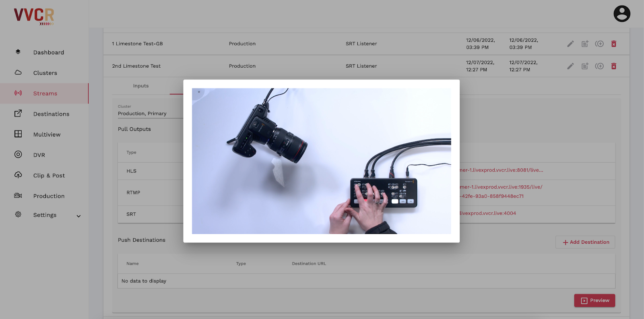
Task: Click circled plus icon for 1 Limestone Test-GB
Action: pyautogui.click(x=599, y=43)
